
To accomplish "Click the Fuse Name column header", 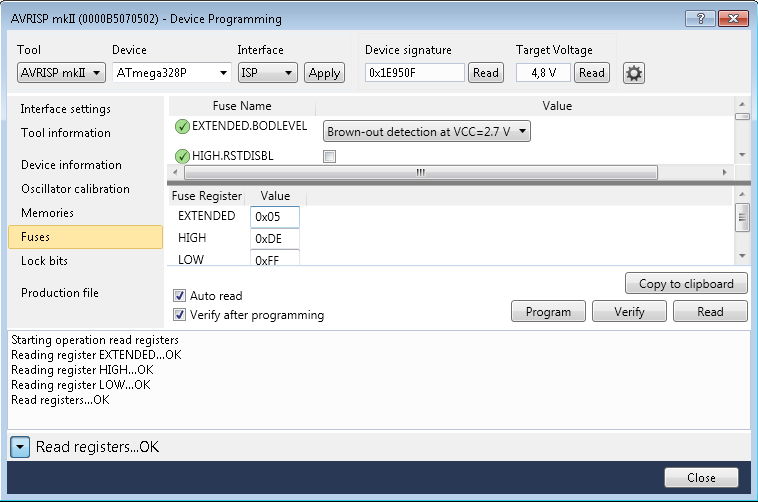I will (x=242, y=106).
